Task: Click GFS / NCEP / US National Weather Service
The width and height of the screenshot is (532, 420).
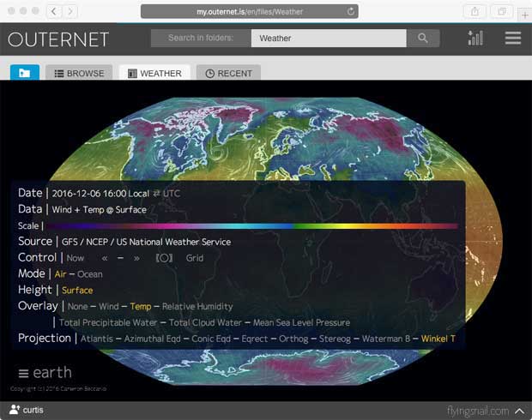Action: (146, 242)
